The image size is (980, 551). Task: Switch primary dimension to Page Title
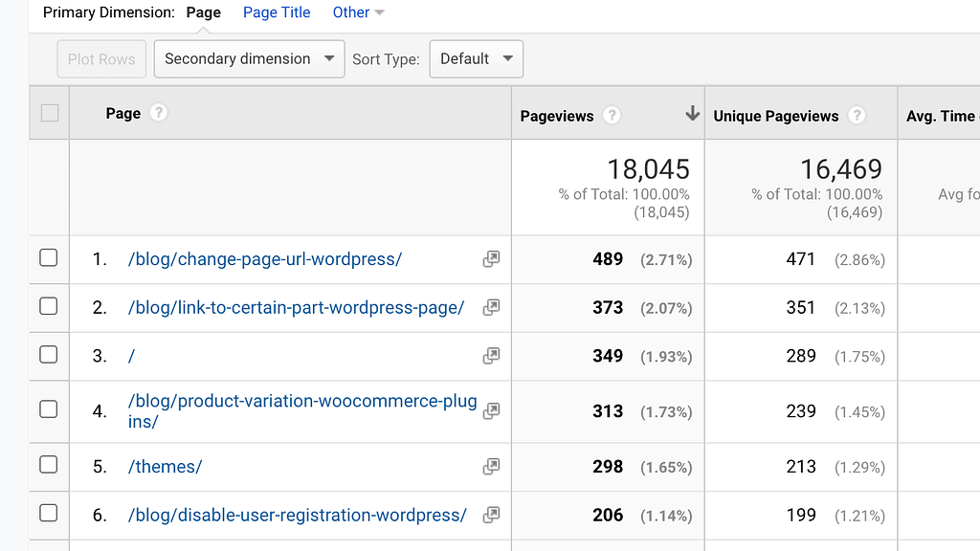(x=277, y=12)
